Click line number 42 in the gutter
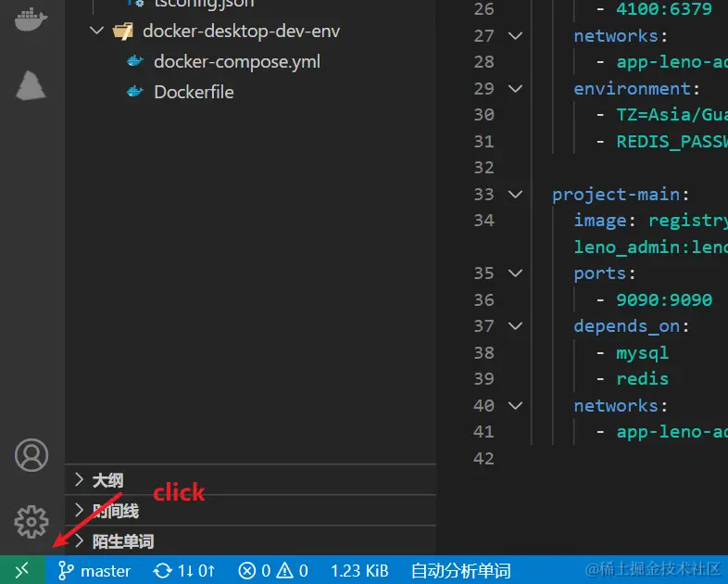Screen dimensions: 728x584 click(x=483, y=459)
